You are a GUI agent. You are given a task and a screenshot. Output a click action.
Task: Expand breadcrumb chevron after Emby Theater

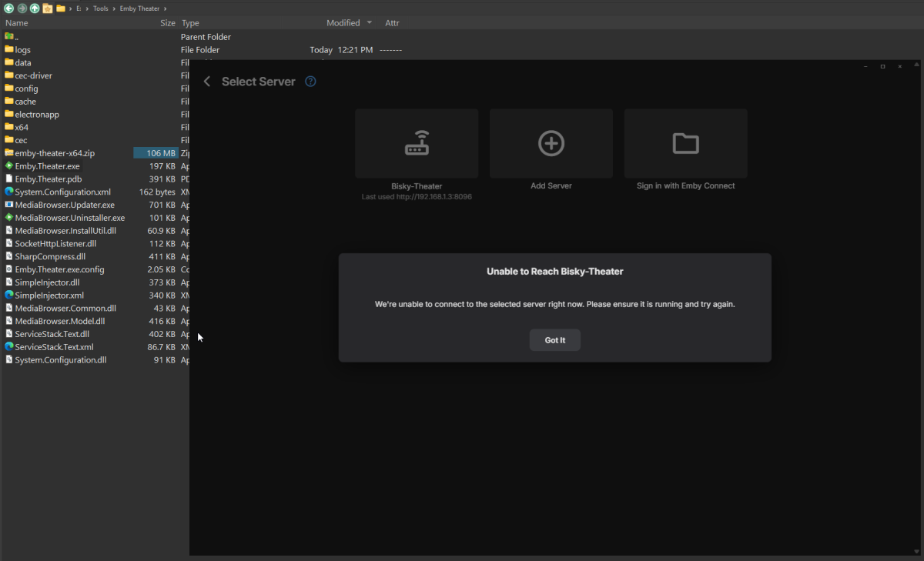point(165,8)
